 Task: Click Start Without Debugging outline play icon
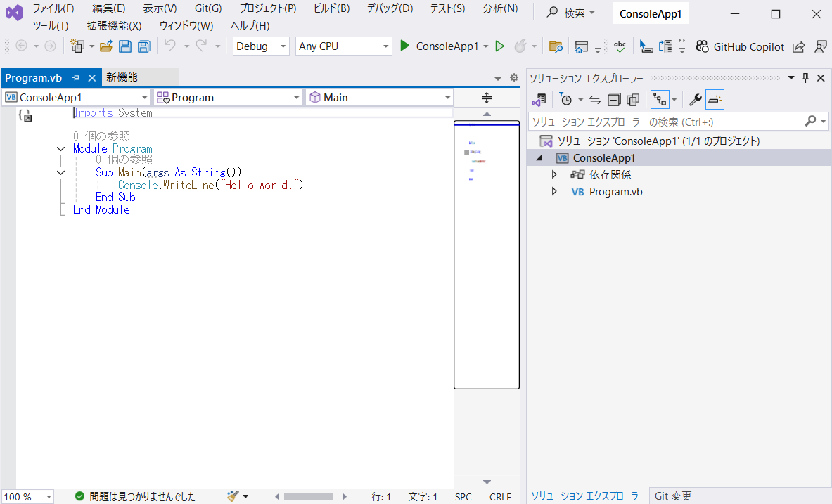[500, 46]
